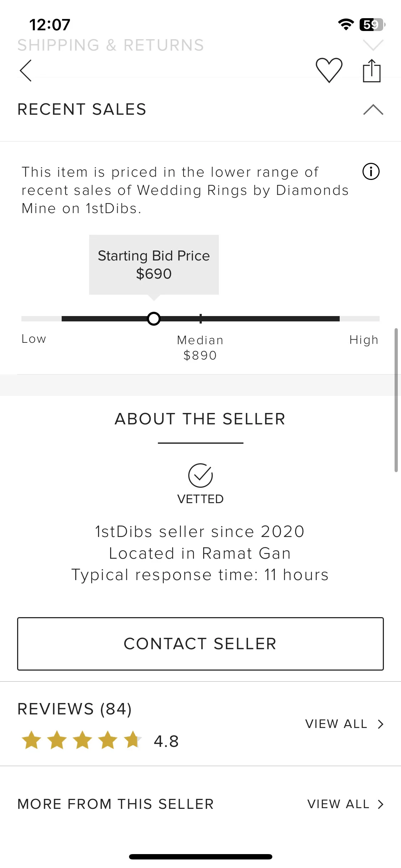Viewport: 401px width, 868px height.
Task: Tap the median tick on price range
Action: coord(201,319)
